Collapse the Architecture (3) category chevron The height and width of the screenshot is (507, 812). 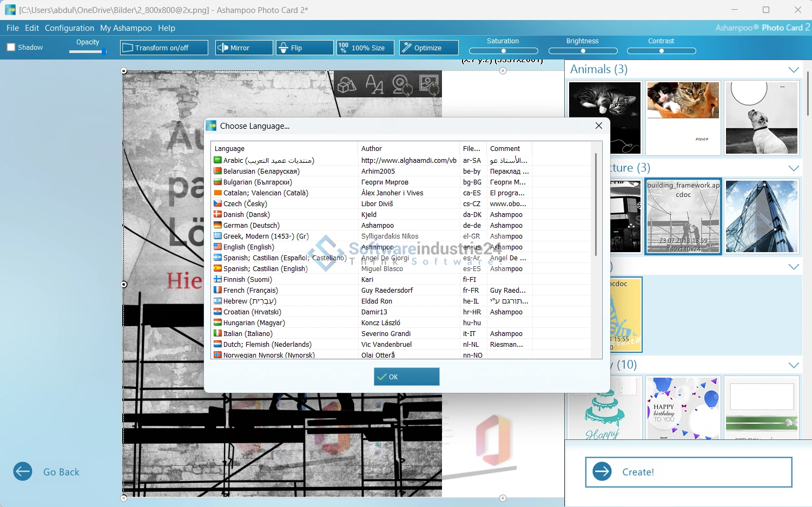click(x=793, y=168)
